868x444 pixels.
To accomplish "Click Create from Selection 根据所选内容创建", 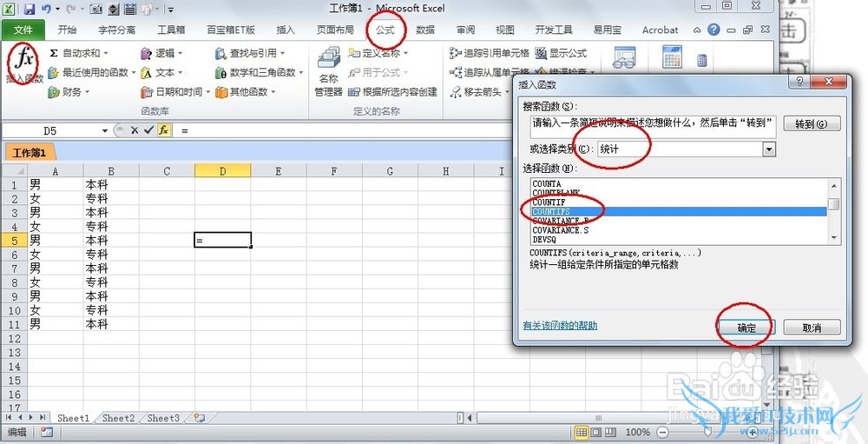I will 393,92.
